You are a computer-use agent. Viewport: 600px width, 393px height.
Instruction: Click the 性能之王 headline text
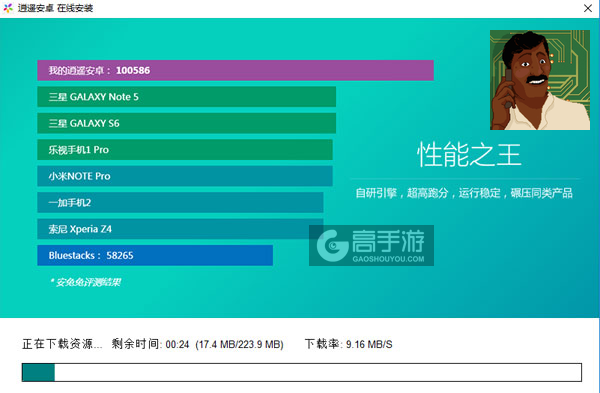(469, 155)
